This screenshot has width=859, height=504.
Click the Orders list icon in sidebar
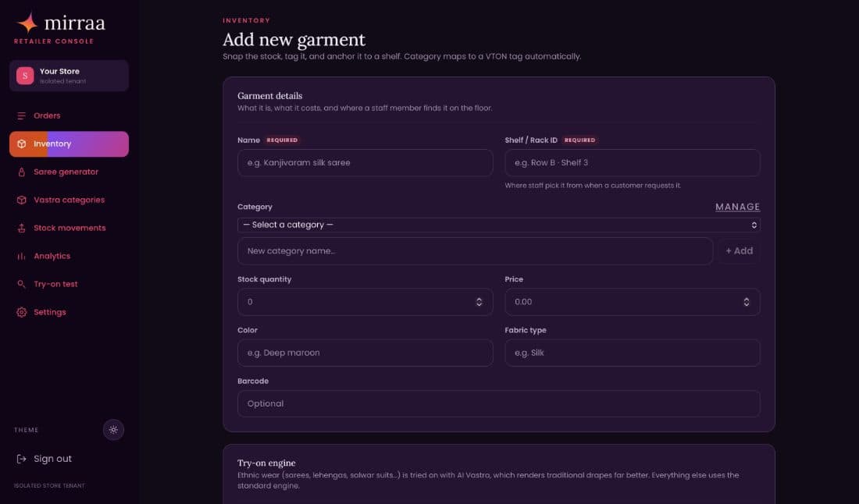point(21,116)
